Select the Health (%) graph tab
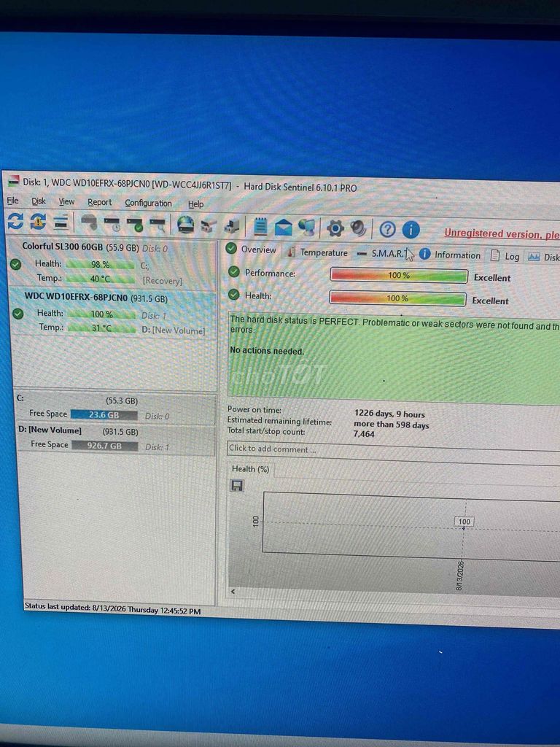The image size is (560, 747). (251, 469)
